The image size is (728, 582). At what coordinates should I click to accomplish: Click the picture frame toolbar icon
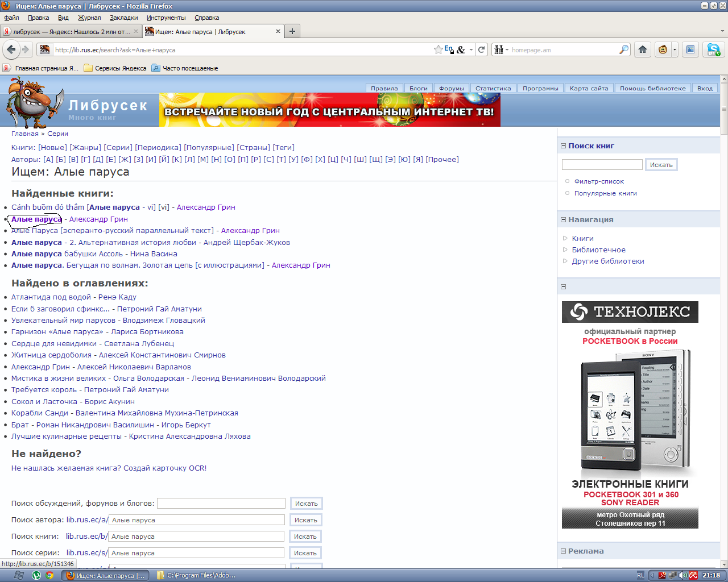tap(690, 49)
